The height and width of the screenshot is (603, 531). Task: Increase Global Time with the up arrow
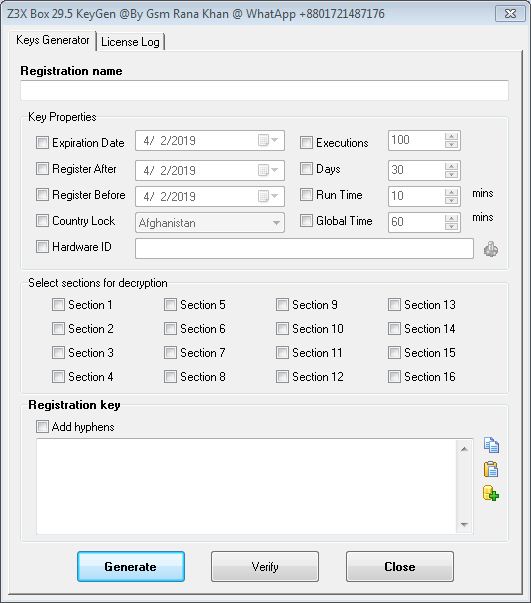point(451,218)
